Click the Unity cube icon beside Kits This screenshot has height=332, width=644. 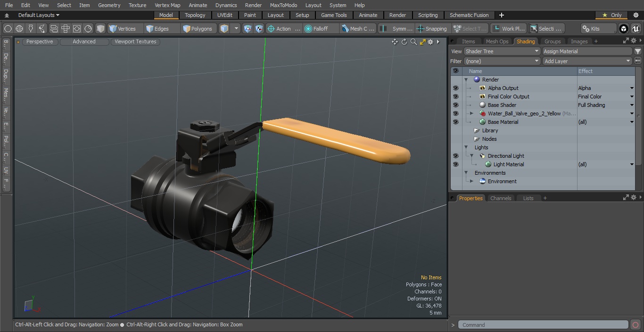623,29
